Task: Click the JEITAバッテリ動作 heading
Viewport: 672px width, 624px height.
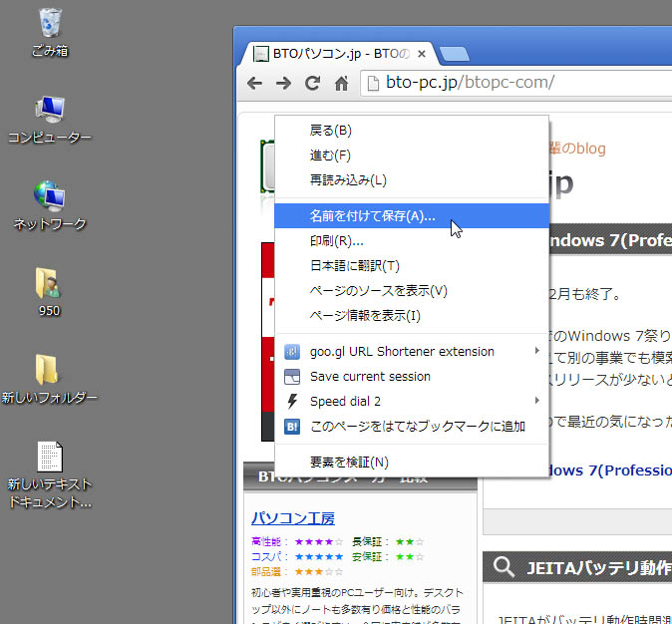Action: [x=599, y=568]
